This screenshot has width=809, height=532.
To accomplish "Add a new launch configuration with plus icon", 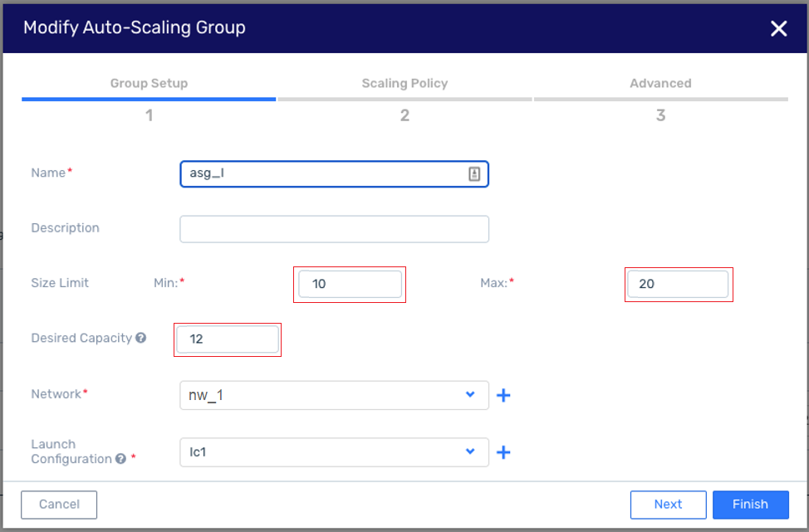I will pos(503,452).
